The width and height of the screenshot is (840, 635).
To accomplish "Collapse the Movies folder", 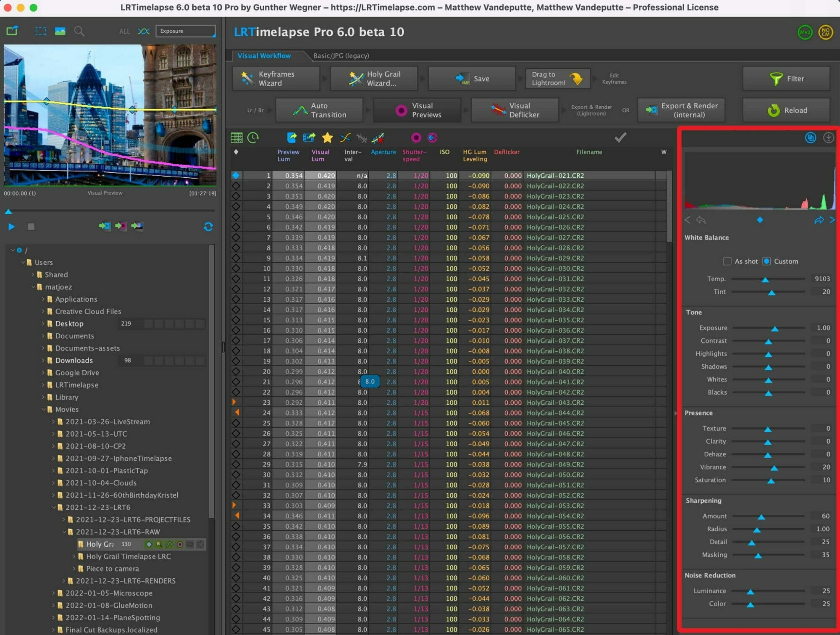I will (x=43, y=409).
